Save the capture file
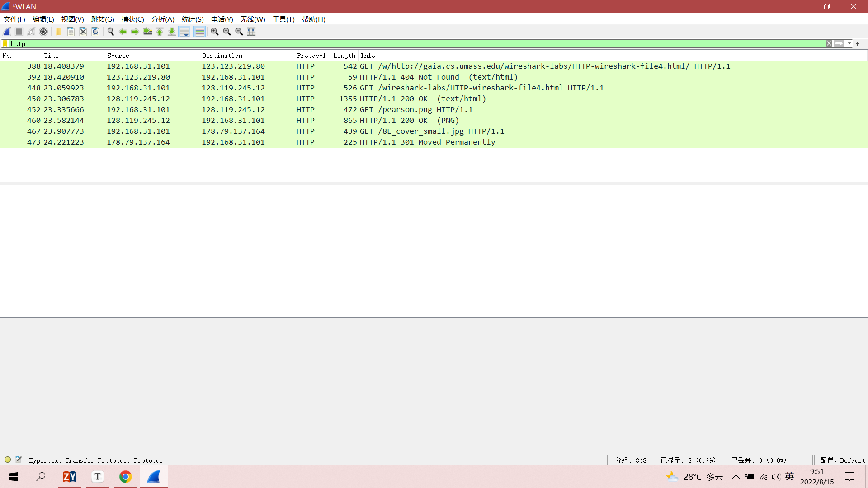 tap(71, 32)
